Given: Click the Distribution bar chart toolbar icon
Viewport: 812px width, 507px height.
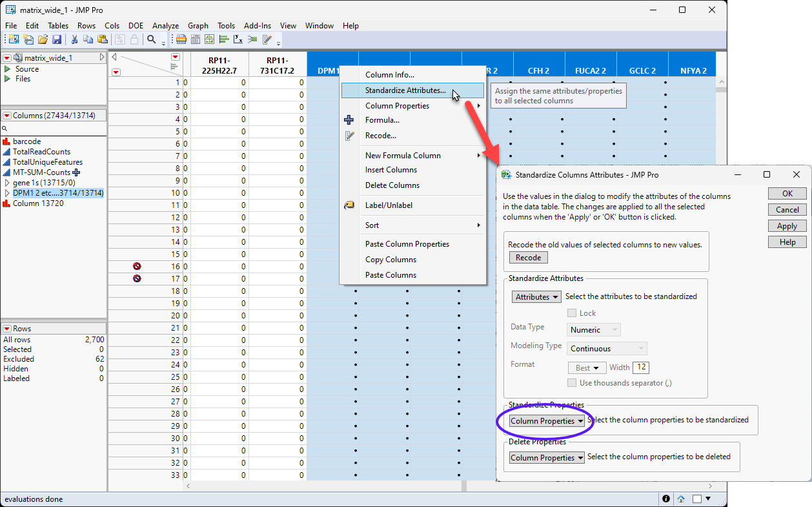Looking at the screenshot, I should coord(224,39).
